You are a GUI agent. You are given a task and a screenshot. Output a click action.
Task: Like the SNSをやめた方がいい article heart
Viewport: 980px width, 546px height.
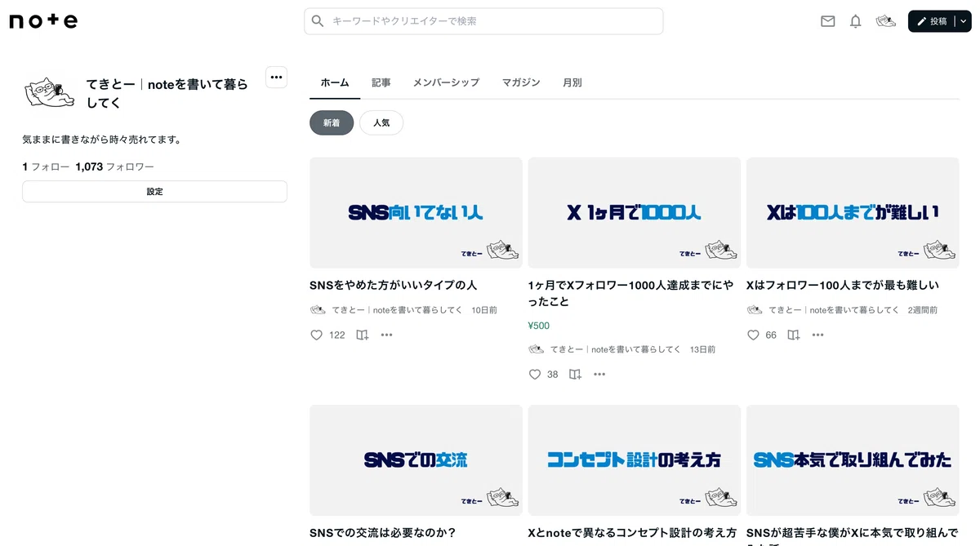pyautogui.click(x=317, y=335)
